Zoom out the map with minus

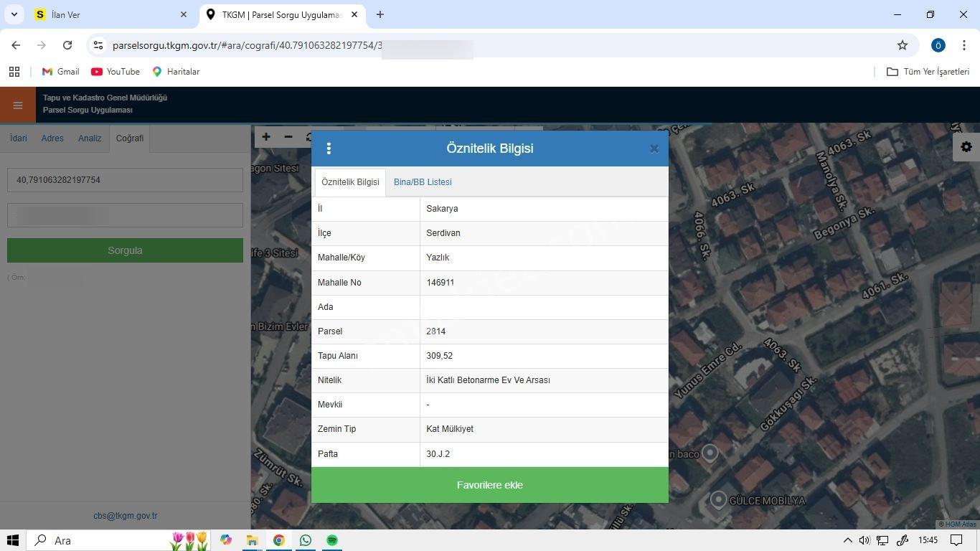pos(288,137)
